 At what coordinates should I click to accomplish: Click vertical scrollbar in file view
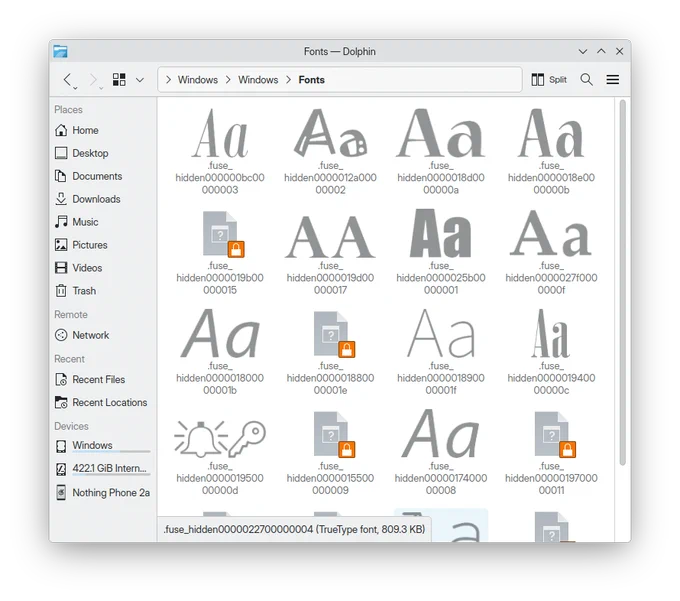click(622, 282)
